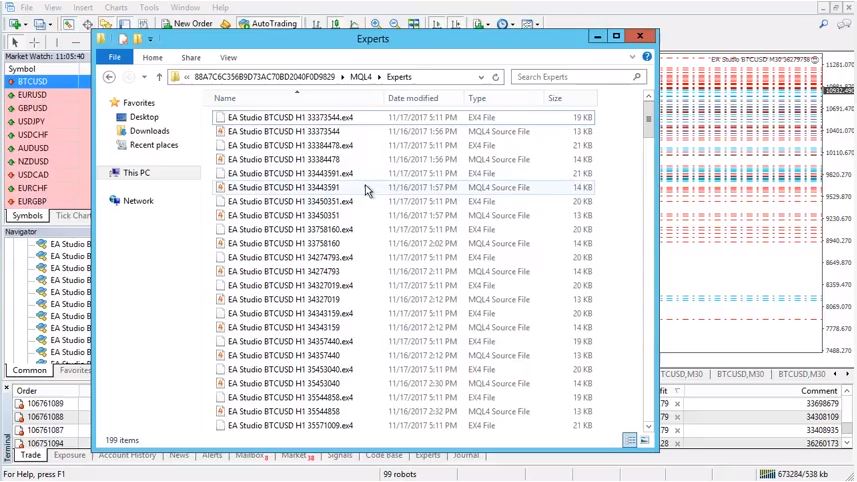Sort files by Date modified column

pos(413,98)
